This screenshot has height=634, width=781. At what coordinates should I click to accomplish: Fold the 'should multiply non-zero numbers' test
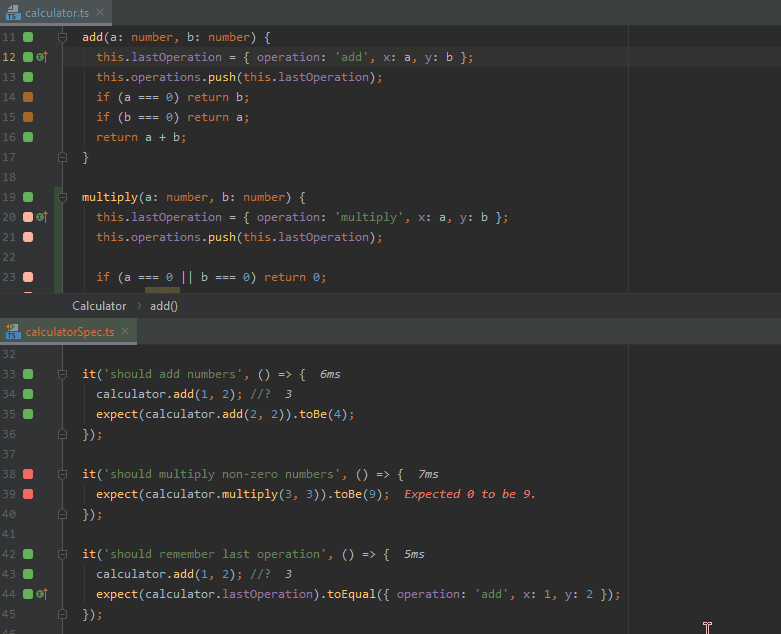pyautogui.click(x=62, y=474)
